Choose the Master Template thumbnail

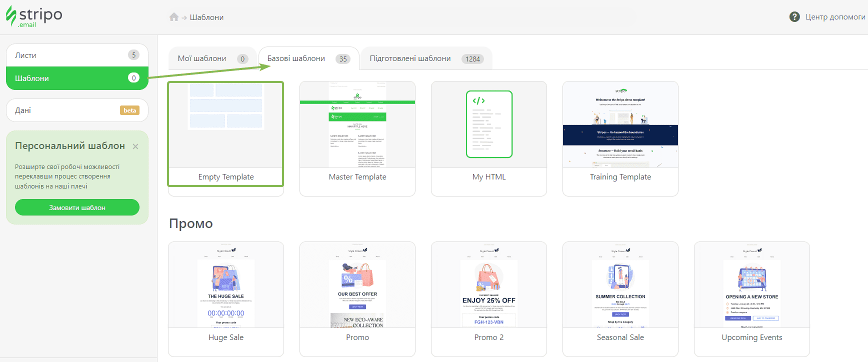(357, 125)
